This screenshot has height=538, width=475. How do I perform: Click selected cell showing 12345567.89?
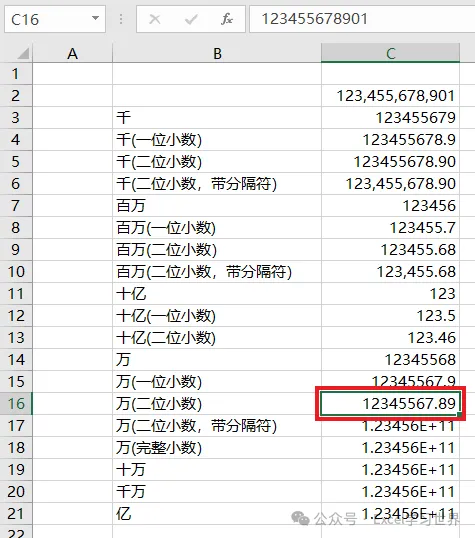[x=390, y=404]
